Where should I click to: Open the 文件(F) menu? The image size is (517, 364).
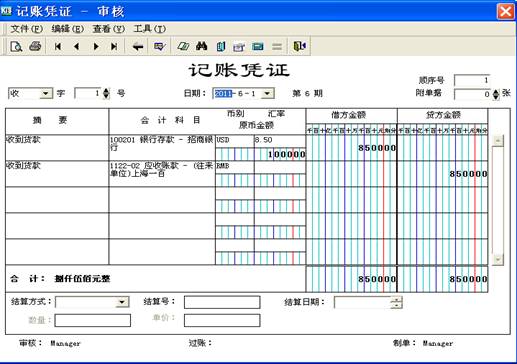[x=26, y=29]
